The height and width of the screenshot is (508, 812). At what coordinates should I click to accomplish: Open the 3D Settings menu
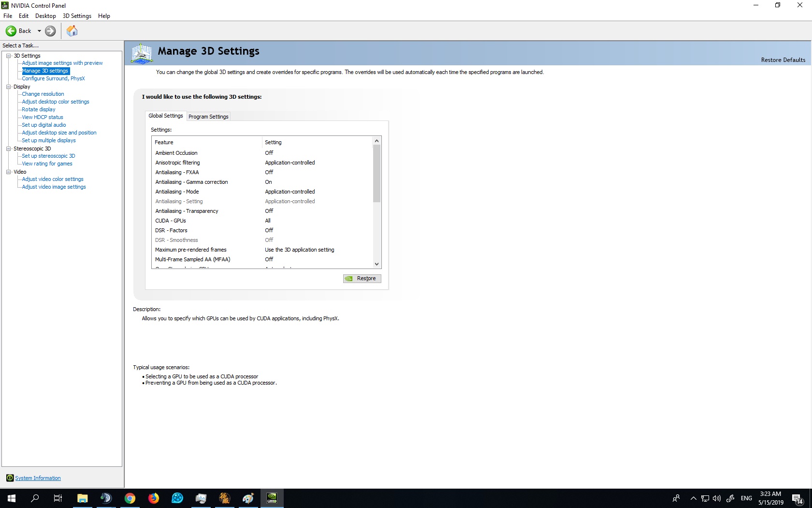[x=77, y=16]
